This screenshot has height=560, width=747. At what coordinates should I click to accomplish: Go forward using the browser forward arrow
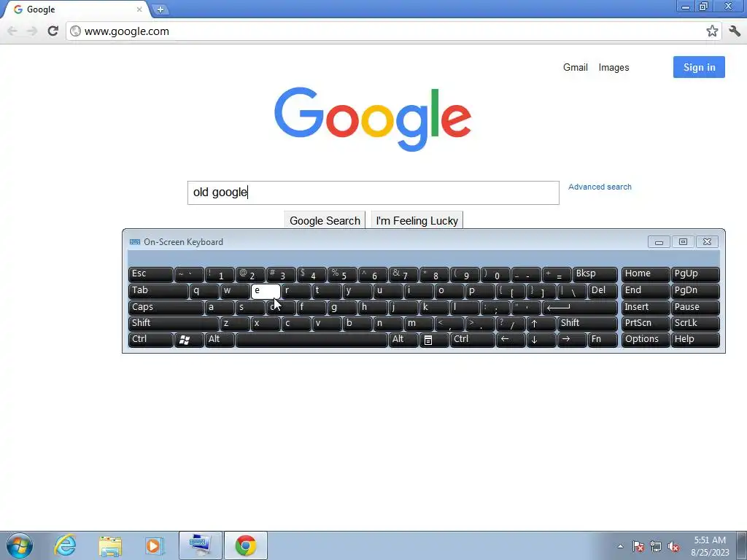(x=32, y=31)
